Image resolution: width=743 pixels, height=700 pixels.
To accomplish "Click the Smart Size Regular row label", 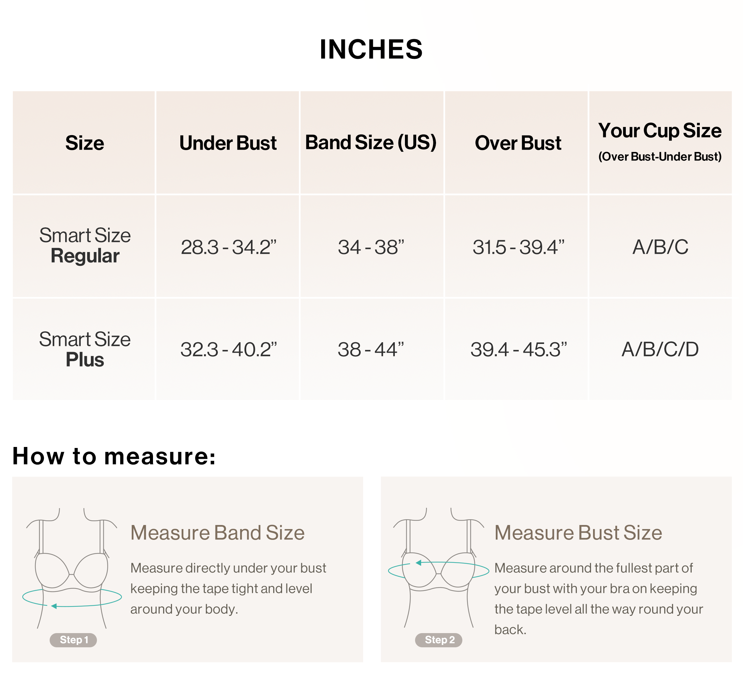I will point(85,246).
